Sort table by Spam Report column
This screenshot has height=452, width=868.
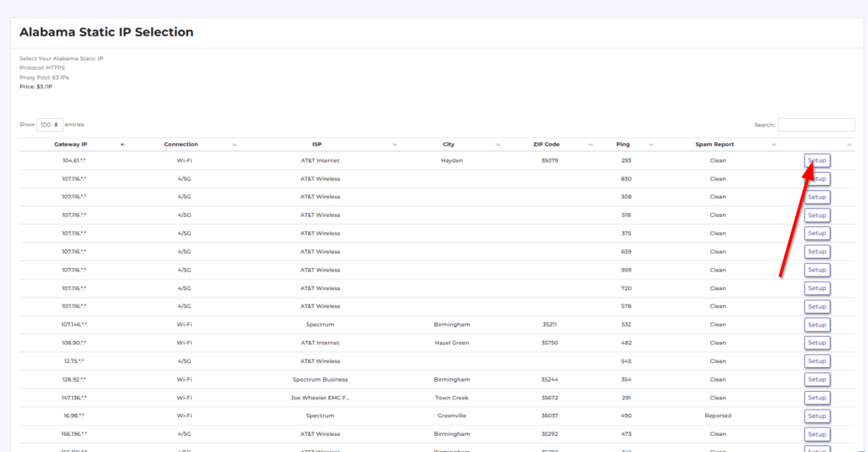pyautogui.click(x=715, y=144)
